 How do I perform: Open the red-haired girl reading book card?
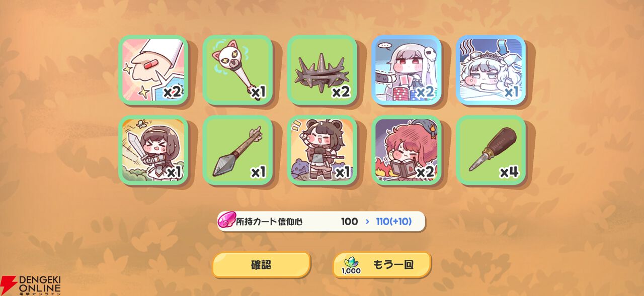(407, 150)
